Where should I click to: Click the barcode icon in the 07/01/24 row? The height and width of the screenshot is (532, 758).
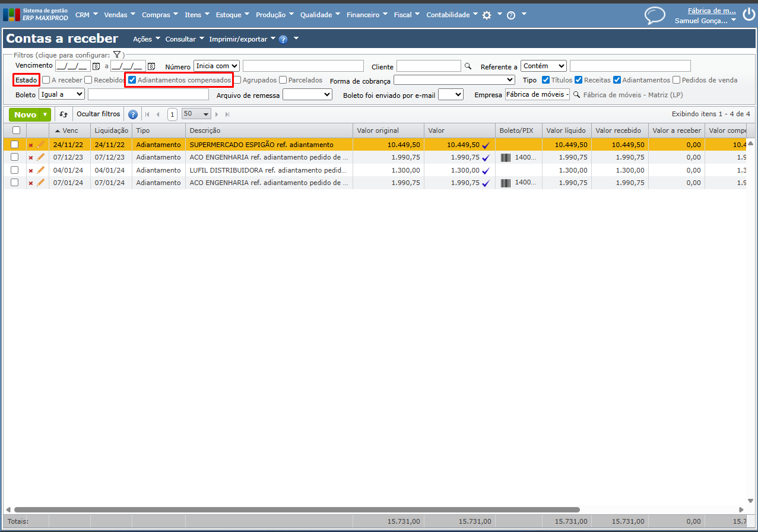click(506, 183)
